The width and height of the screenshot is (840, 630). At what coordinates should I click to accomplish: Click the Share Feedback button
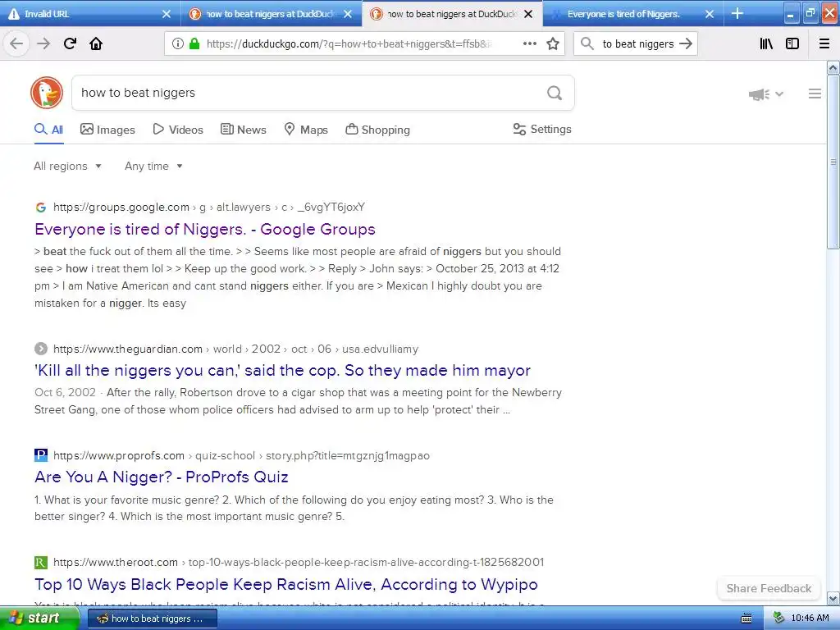tap(769, 588)
